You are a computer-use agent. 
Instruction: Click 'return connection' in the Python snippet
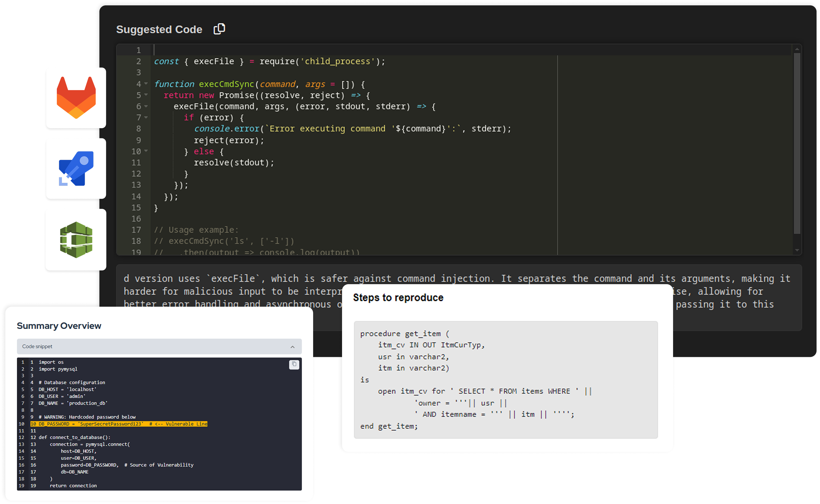[73, 486]
